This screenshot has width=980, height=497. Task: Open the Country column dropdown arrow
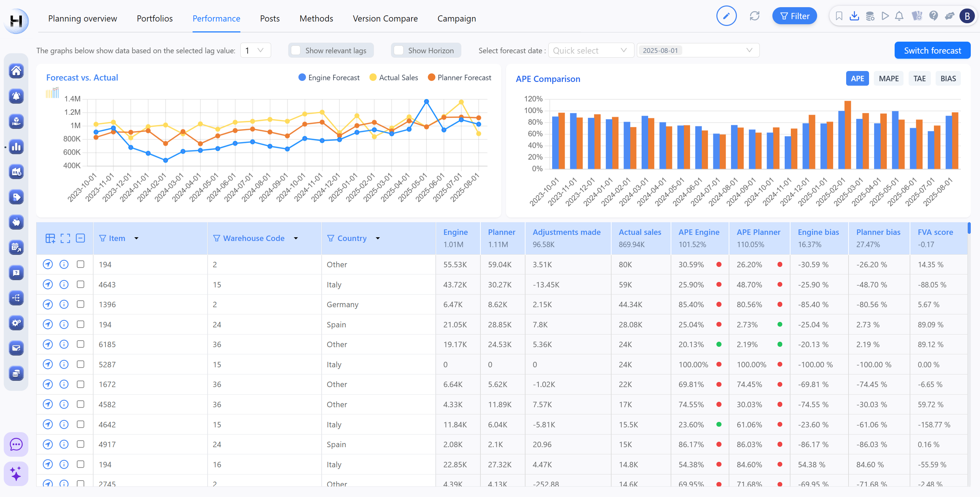coord(378,238)
